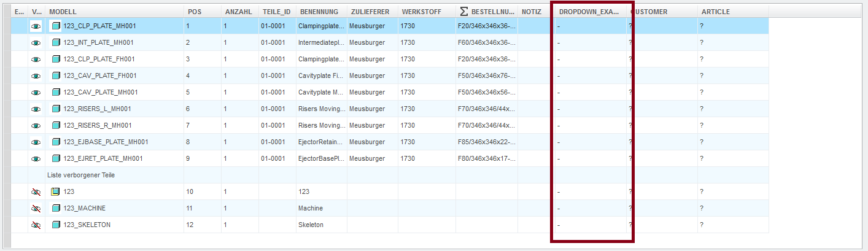Click 'F80/346x346x17-...' order number cell
Screen dimensions: 868x251
click(486, 159)
